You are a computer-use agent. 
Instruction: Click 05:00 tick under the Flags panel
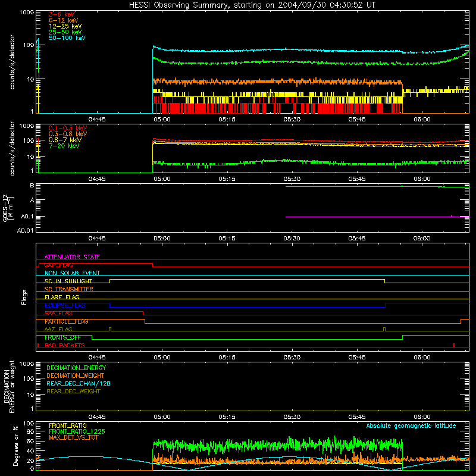click(x=162, y=358)
